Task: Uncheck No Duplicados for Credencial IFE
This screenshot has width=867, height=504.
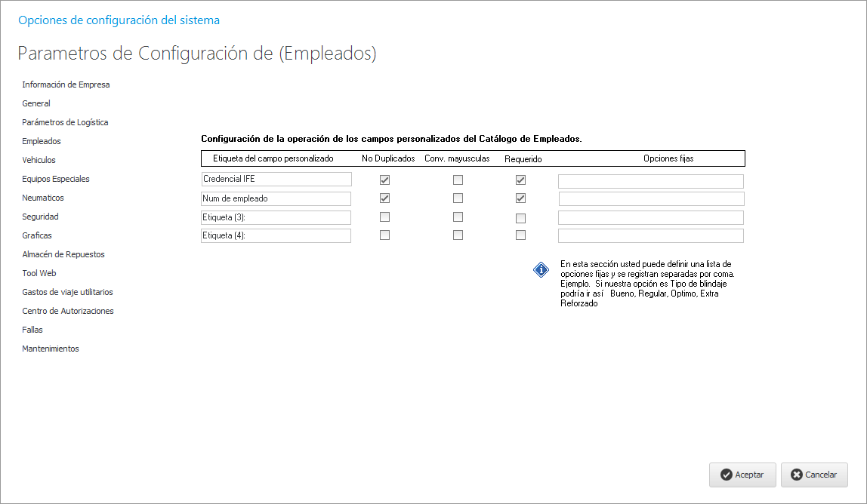Action: 384,180
